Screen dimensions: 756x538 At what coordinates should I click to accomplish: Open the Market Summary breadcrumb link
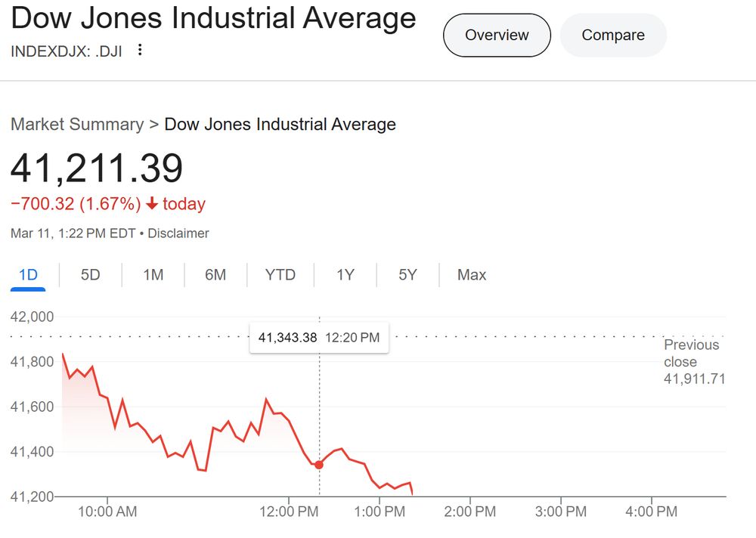click(x=77, y=124)
